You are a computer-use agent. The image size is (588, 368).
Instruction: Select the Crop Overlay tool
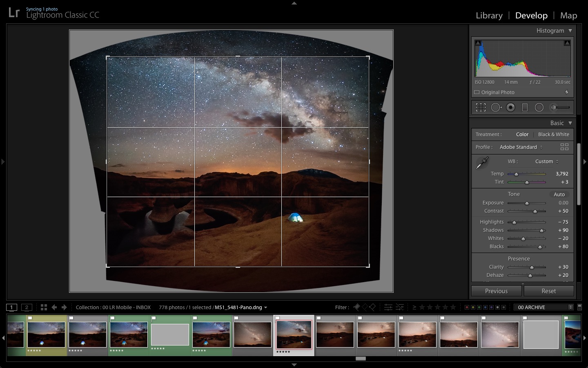click(481, 107)
